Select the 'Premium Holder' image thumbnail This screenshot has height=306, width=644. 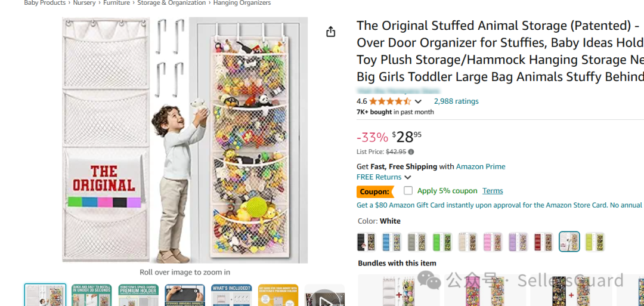[x=138, y=295]
